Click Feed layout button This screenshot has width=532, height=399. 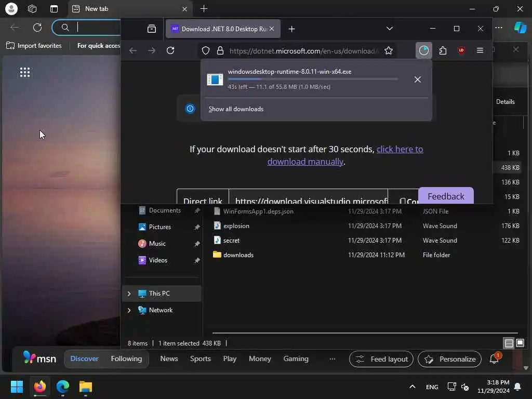381,359
